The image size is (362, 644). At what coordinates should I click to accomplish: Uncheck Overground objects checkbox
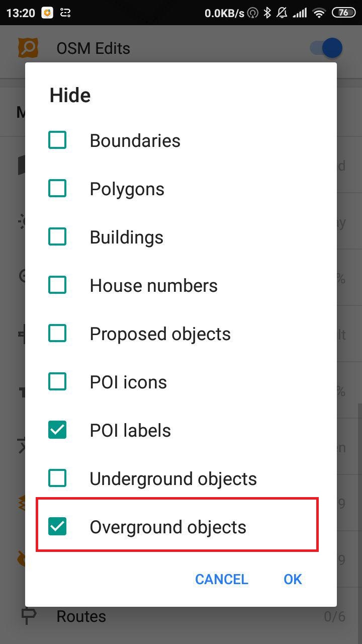tap(57, 527)
